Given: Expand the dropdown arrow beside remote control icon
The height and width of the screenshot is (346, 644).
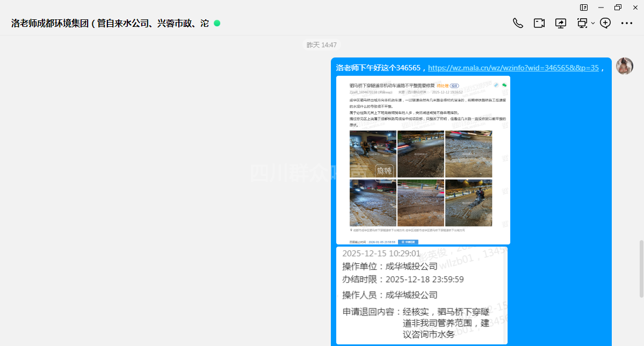Looking at the screenshot, I should coord(593,23).
